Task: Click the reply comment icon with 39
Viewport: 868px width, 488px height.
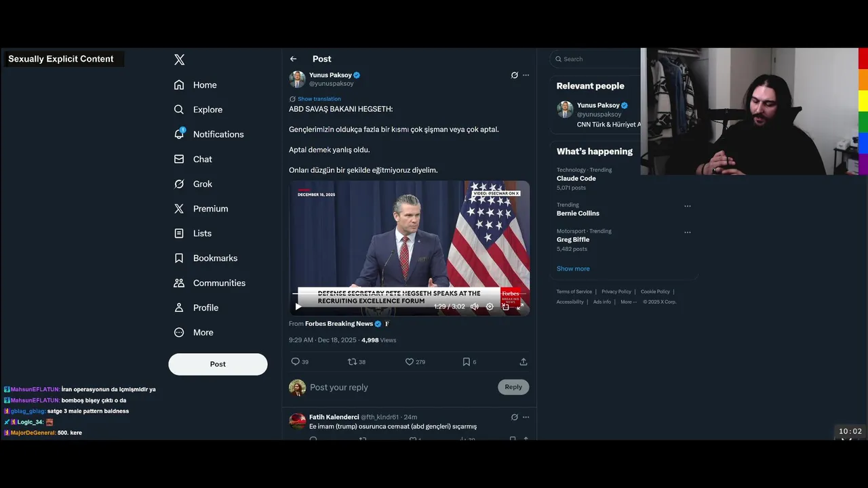Action: point(296,362)
